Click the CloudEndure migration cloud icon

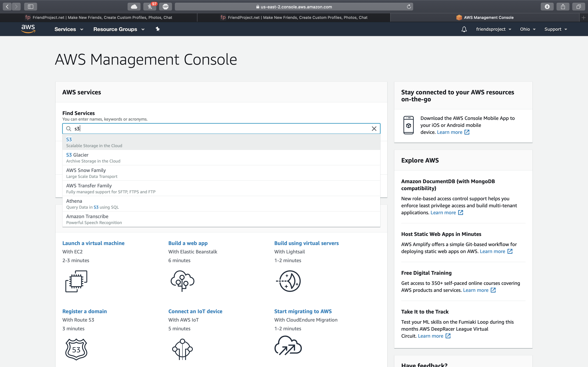point(288,346)
